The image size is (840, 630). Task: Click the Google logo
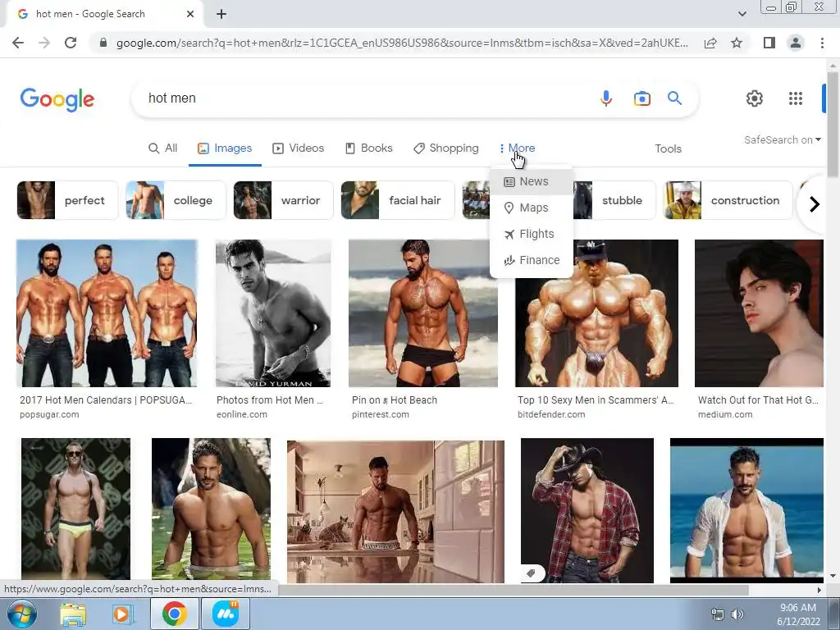click(x=57, y=99)
